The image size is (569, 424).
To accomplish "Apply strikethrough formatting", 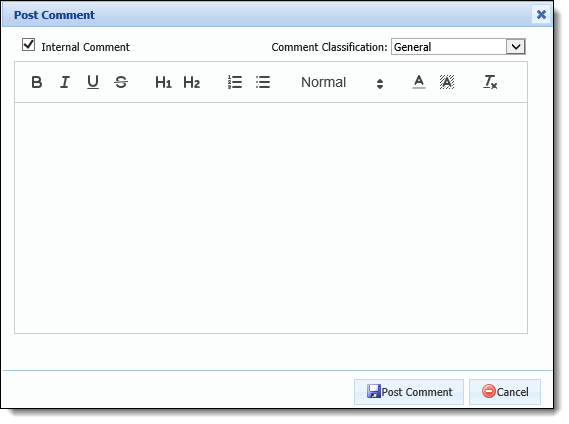I will (x=121, y=82).
